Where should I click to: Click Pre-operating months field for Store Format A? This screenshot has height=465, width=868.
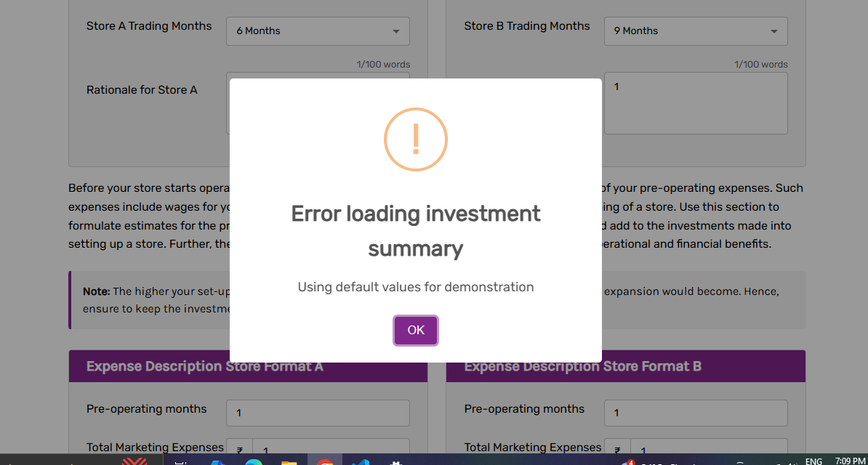tap(318, 413)
